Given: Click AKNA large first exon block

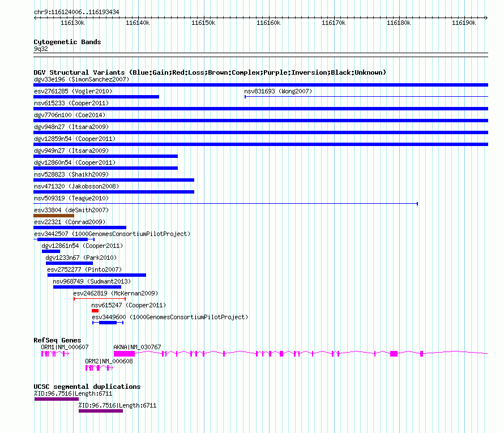Looking at the screenshot, I should click(x=124, y=354).
